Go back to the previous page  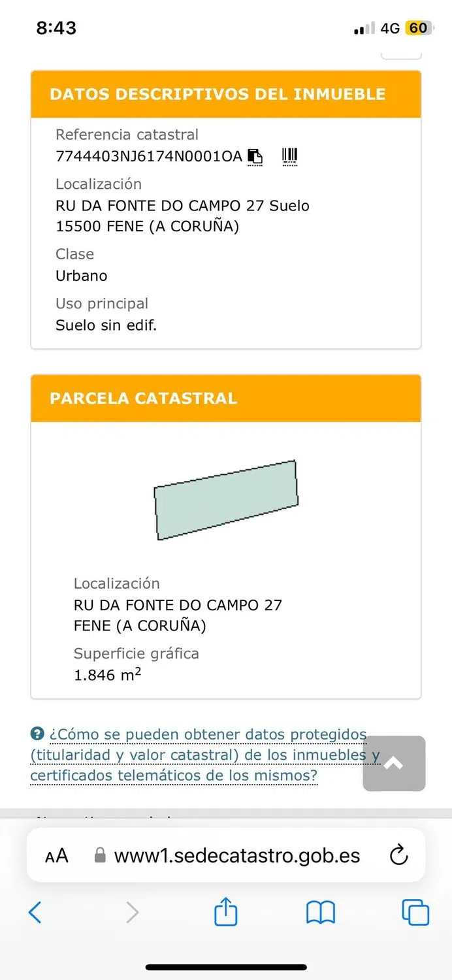point(35,912)
